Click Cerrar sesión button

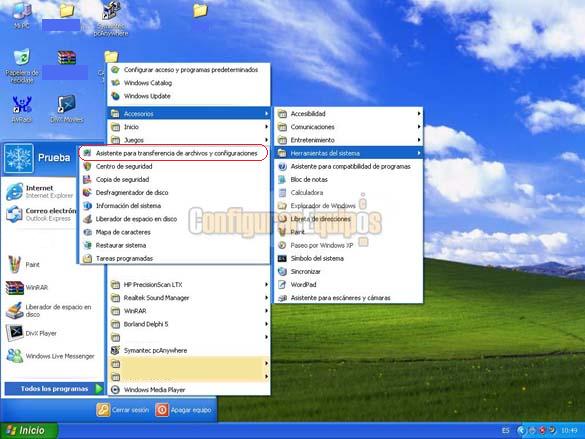[x=123, y=410]
